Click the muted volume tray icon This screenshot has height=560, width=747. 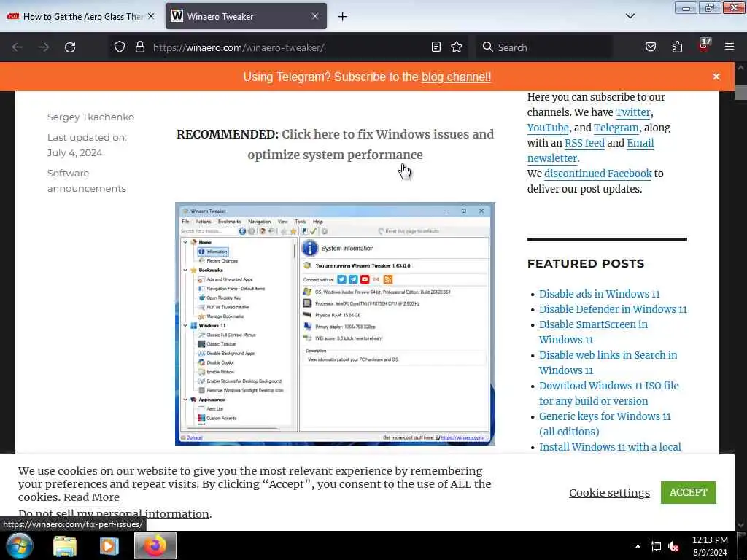(673, 547)
